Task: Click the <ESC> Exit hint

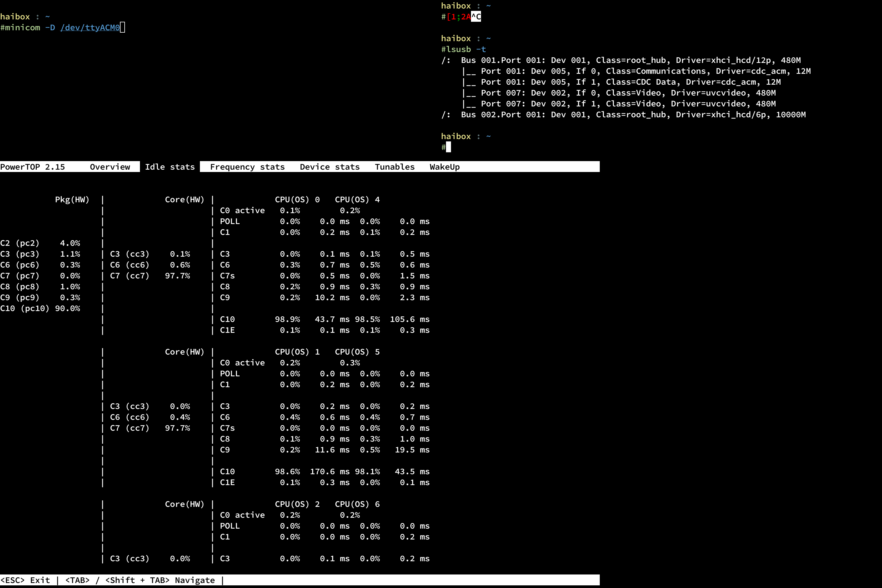Action: coord(25,580)
